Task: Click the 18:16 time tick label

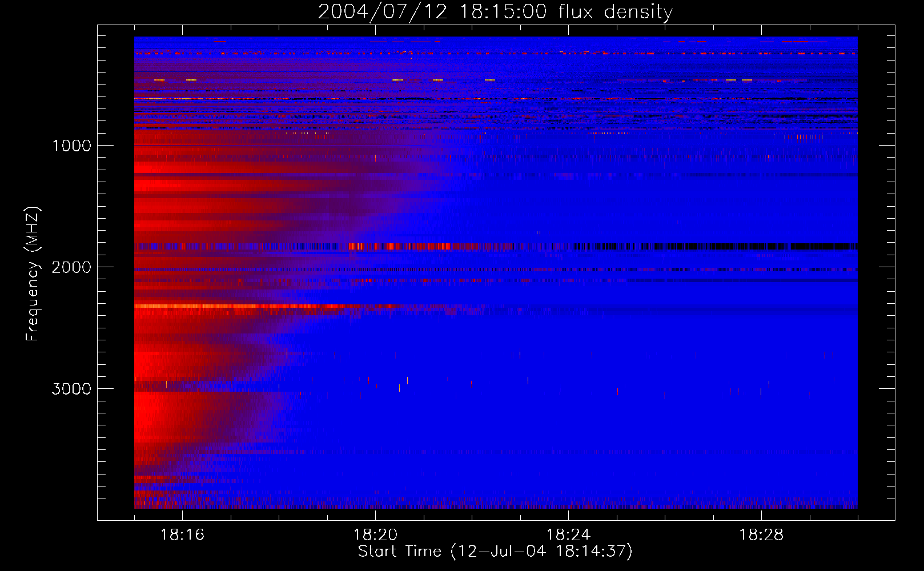Action: [182, 535]
